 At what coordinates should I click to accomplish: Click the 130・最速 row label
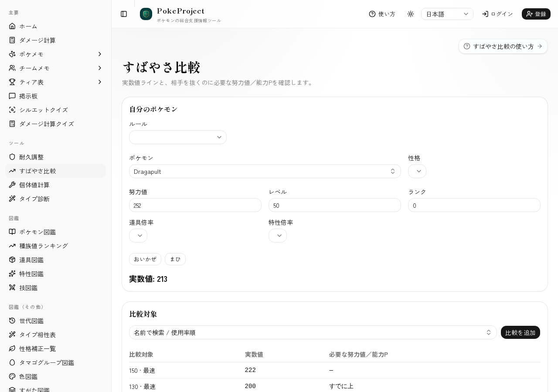pyautogui.click(x=142, y=387)
